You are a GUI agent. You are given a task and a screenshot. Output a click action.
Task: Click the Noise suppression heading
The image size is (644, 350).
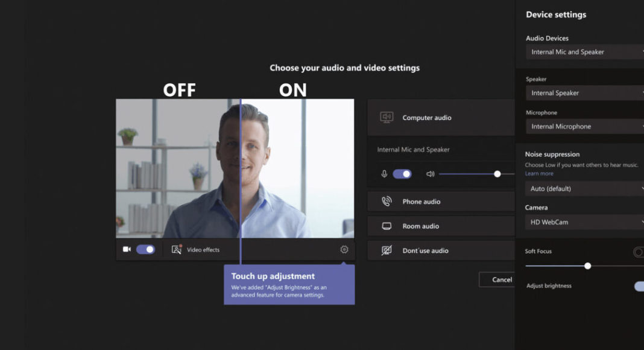(x=552, y=154)
